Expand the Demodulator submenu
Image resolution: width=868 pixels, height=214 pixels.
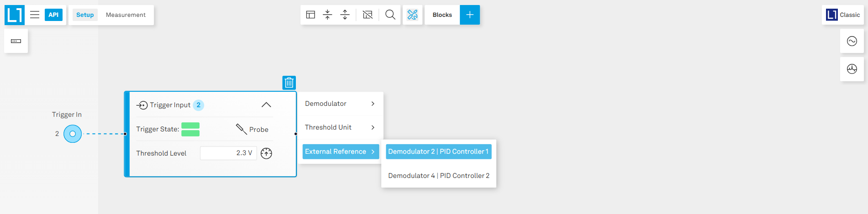pyautogui.click(x=340, y=104)
